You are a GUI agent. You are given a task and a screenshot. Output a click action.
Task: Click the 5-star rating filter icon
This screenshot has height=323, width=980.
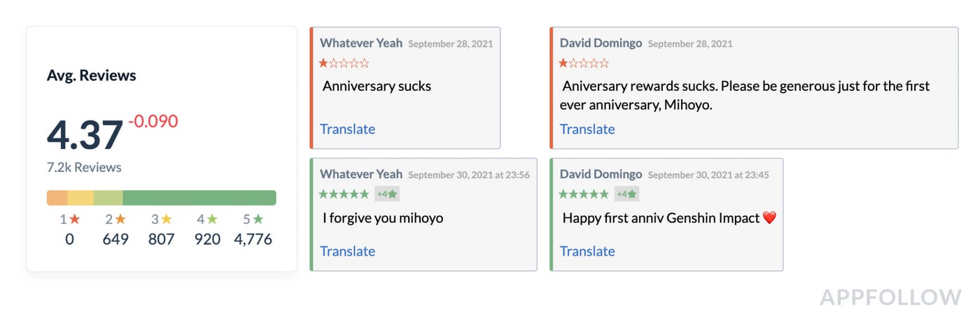click(x=258, y=220)
